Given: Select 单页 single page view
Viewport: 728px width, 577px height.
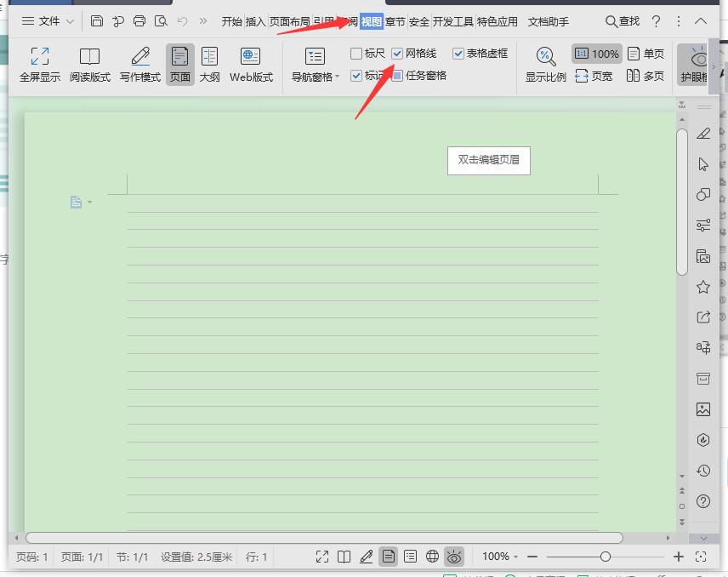Looking at the screenshot, I should (x=646, y=54).
